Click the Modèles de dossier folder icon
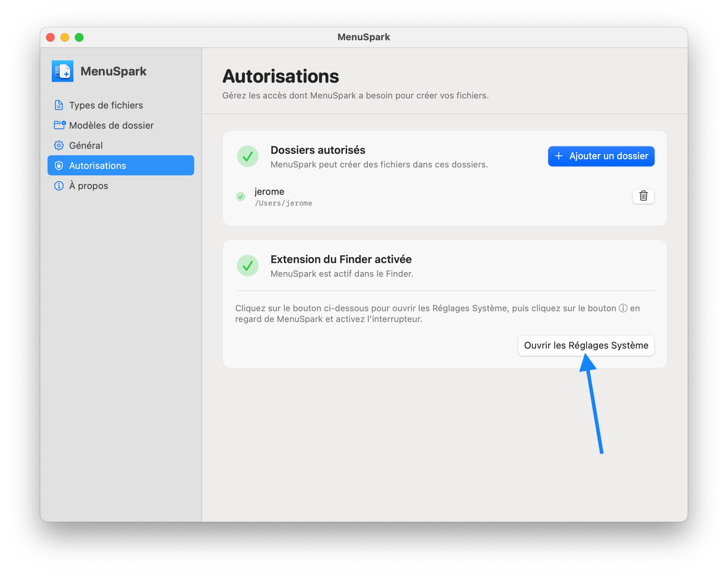The height and width of the screenshot is (575, 728). coord(60,125)
